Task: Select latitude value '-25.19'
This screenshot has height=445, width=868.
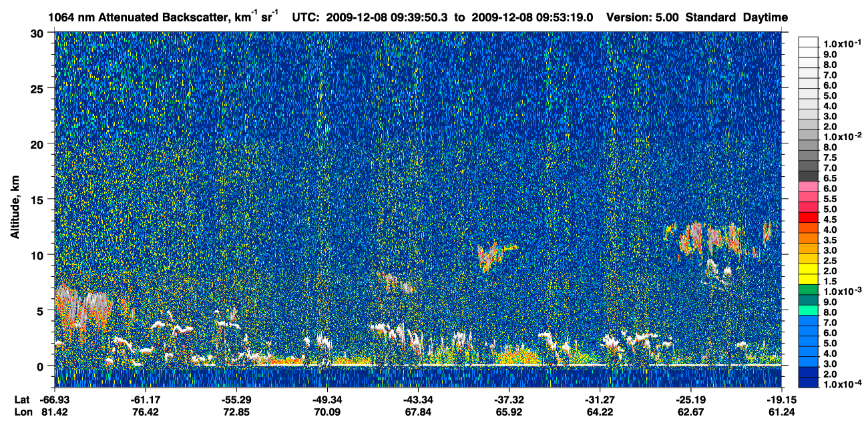Action: coord(690,400)
